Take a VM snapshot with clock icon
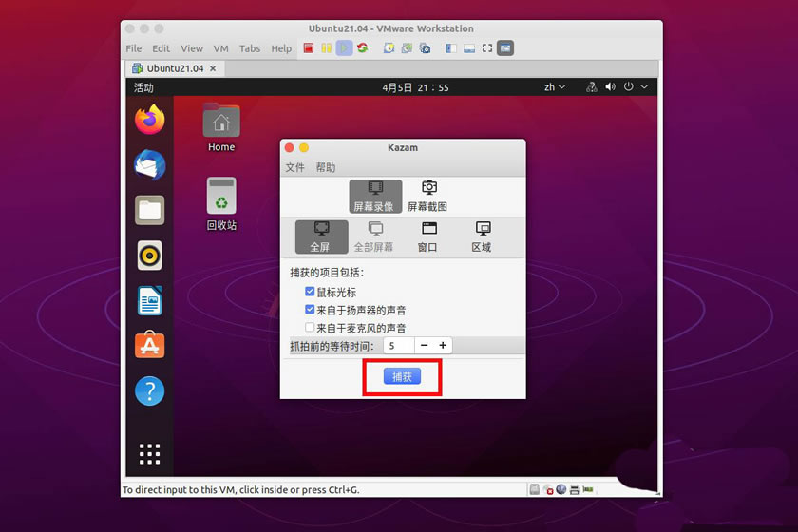 (389, 47)
